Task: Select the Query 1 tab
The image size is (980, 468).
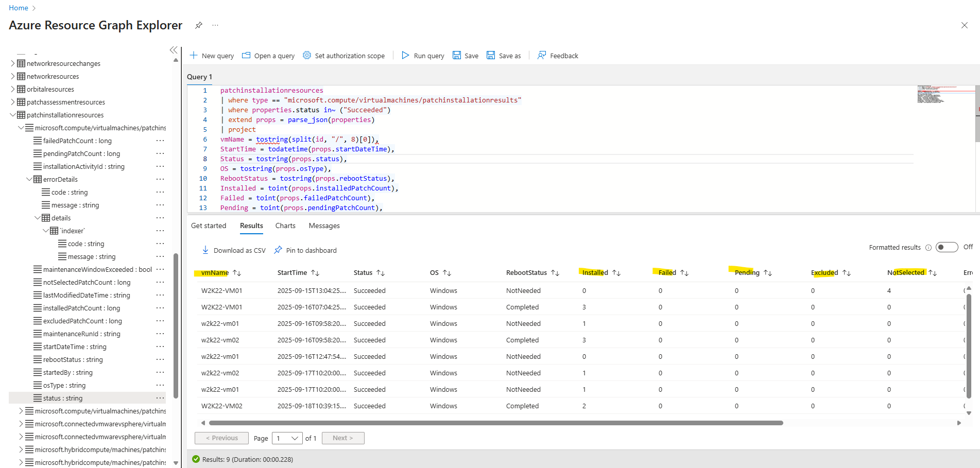Action: tap(199, 77)
